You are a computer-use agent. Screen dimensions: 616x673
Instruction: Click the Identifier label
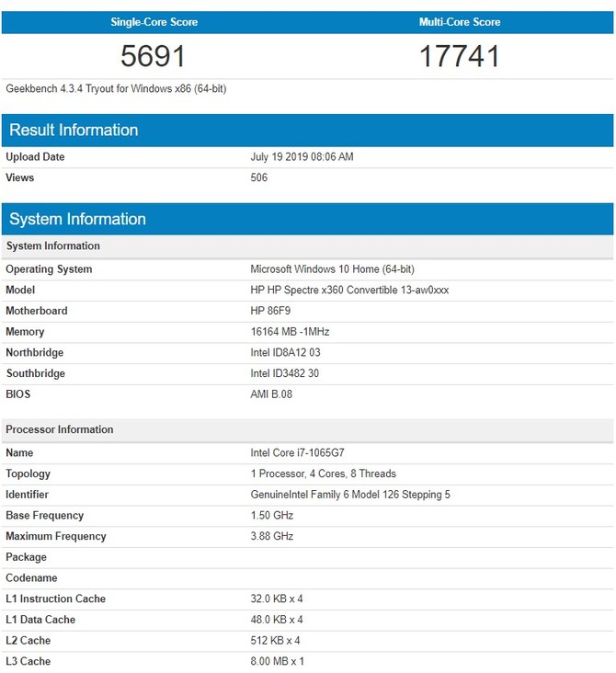coord(27,495)
